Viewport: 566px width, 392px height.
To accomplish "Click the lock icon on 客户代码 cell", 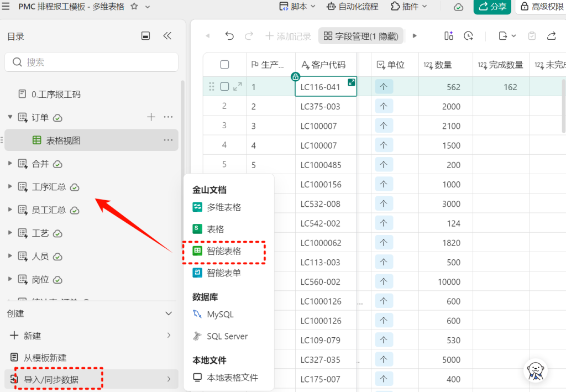I will pyautogui.click(x=295, y=76).
